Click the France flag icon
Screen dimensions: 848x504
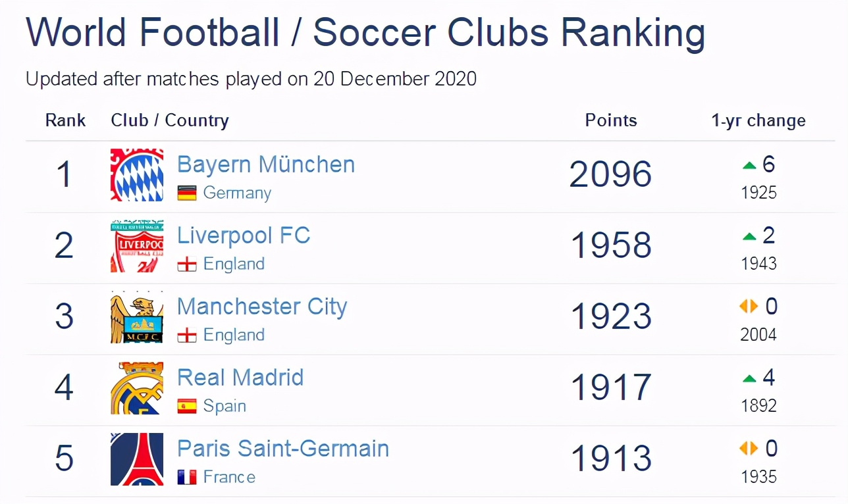point(187,478)
